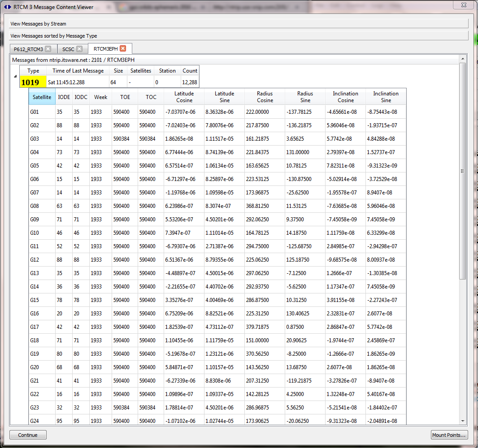Select the yellow 1019 type cell

[x=33, y=82]
